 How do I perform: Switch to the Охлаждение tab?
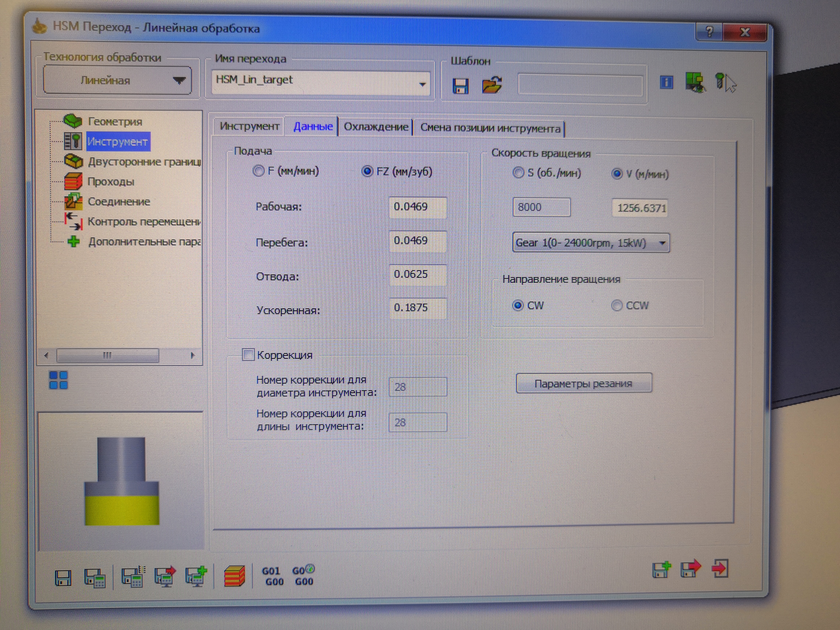[x=376, y=127]
